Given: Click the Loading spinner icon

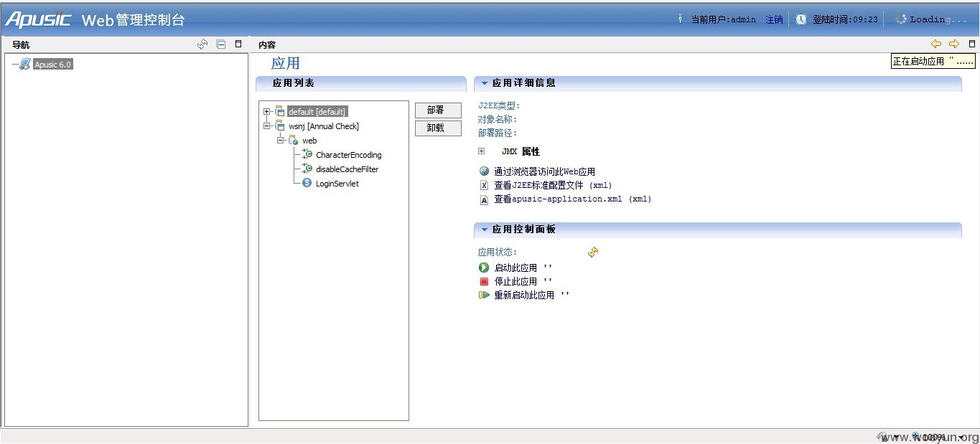Looking at the screenshot, I should click(901, 19).
